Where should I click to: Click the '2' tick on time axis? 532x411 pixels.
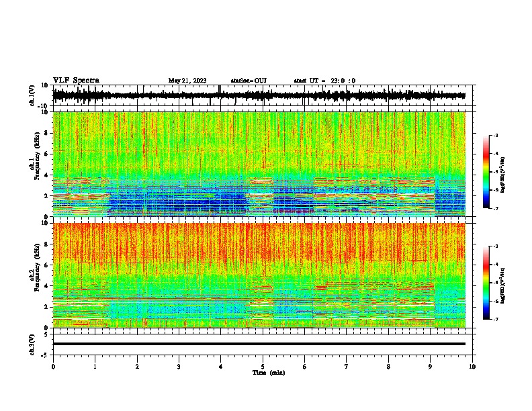click(137, 367)
